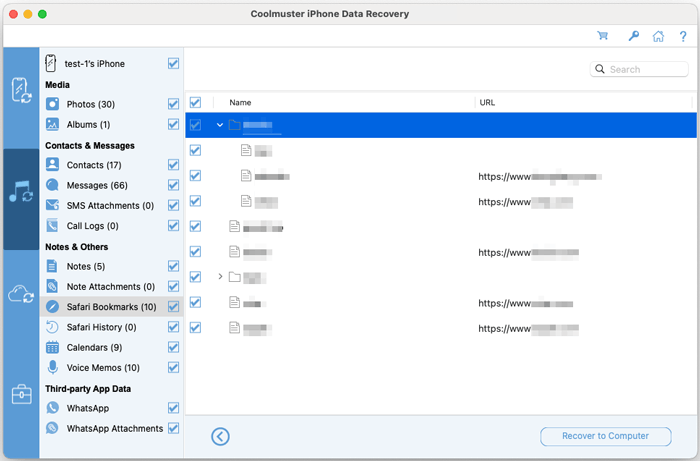Open Photos (30) category

coord(111,104)
